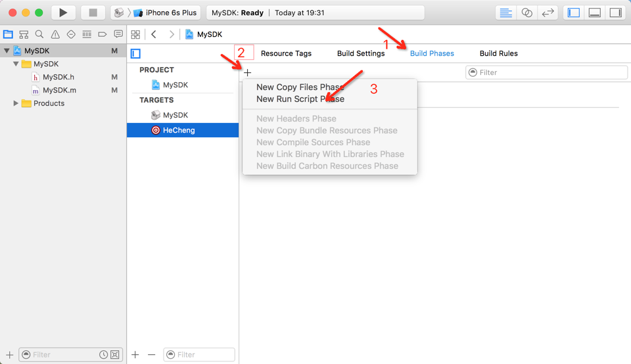Stop the running task
This screenshot has width=631, height=364.
pos(93,12)
